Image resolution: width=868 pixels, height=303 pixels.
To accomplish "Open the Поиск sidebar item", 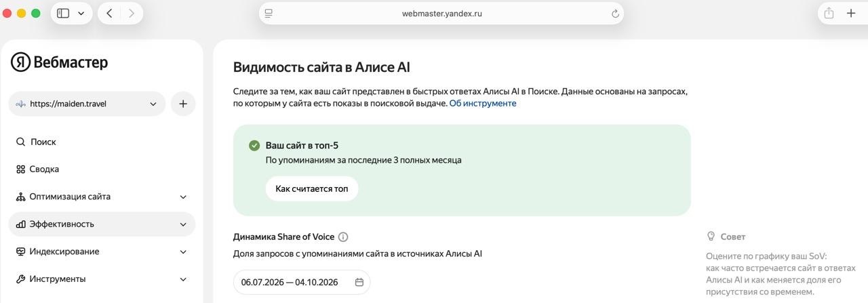I will point(102,142).
